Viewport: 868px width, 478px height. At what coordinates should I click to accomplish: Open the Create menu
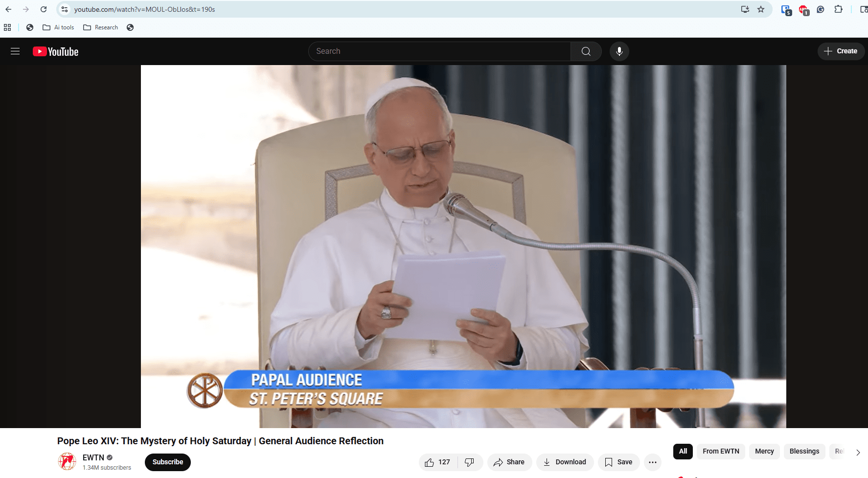[x=841, y=51]
